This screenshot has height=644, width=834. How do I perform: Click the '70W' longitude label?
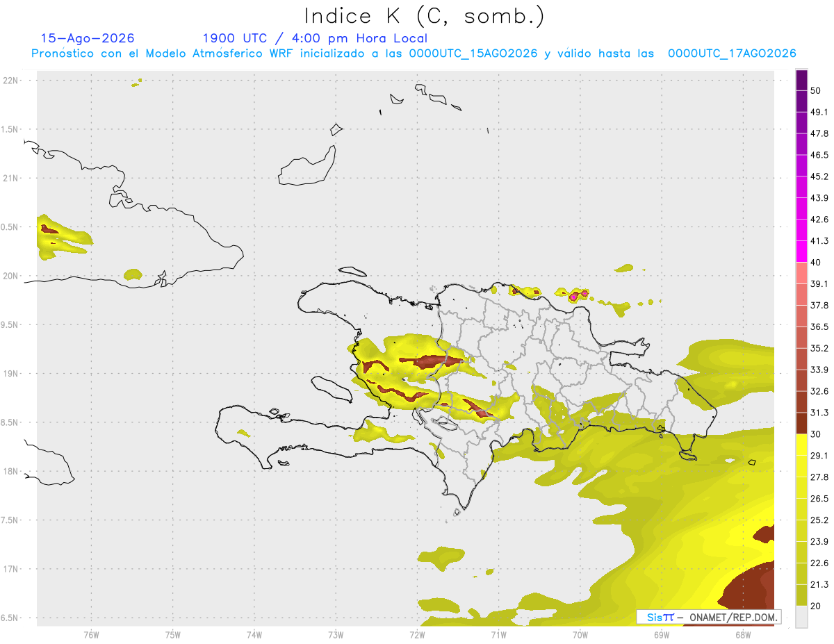pyautogui.click(x=580, y=634)
